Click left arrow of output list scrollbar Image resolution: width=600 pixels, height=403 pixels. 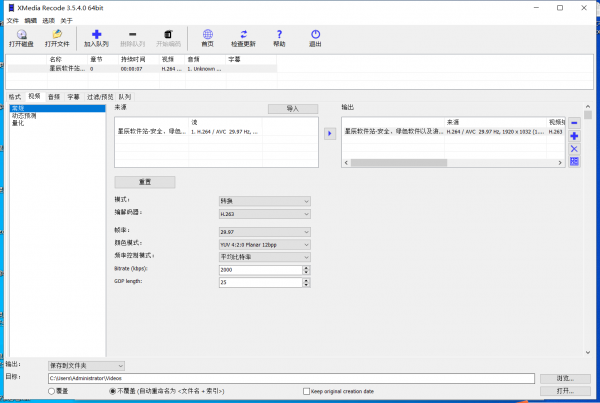[346, 163]
